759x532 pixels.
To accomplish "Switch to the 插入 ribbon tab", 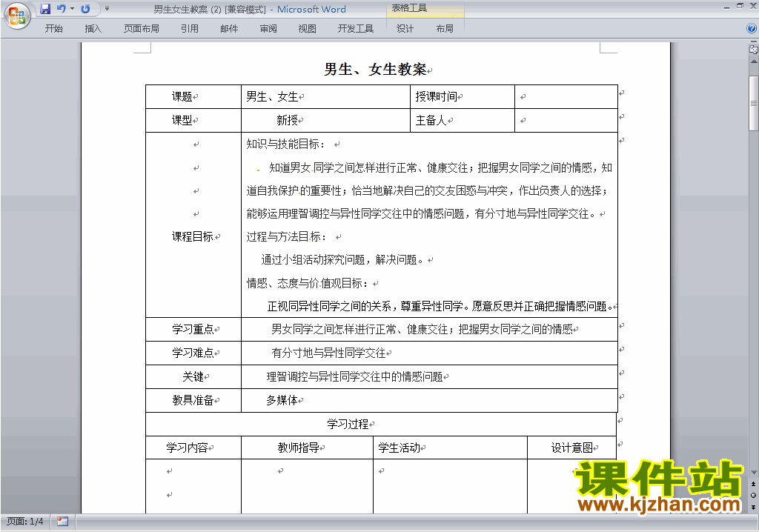I will point(93,29).
